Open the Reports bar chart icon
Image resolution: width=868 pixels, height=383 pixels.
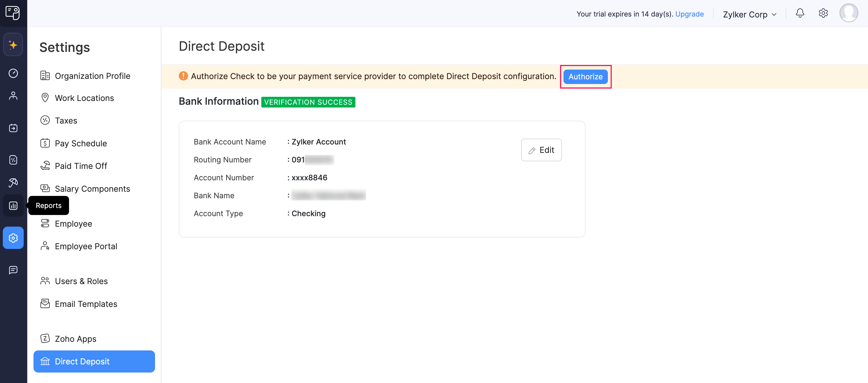13,205
